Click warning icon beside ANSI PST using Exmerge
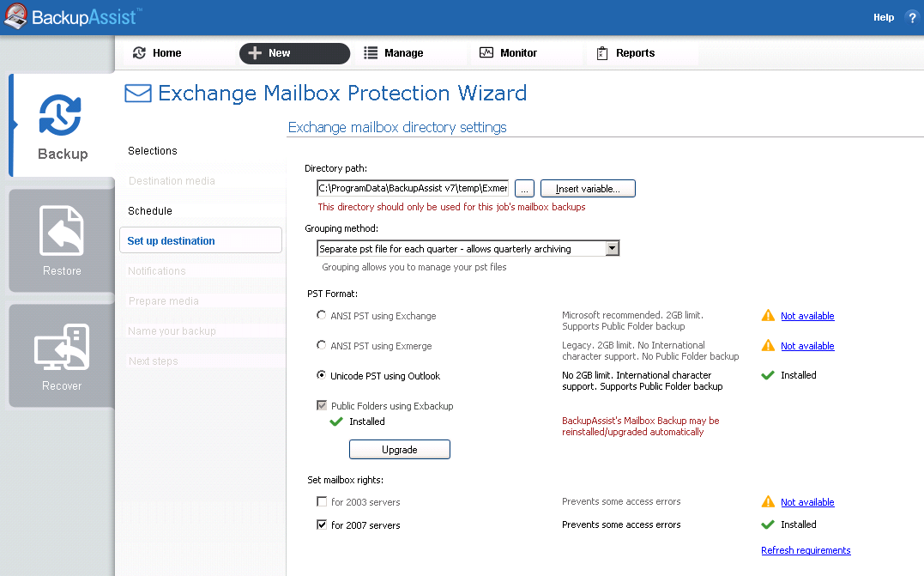This screenshot has height=576, width=924. tap(768, 345)
